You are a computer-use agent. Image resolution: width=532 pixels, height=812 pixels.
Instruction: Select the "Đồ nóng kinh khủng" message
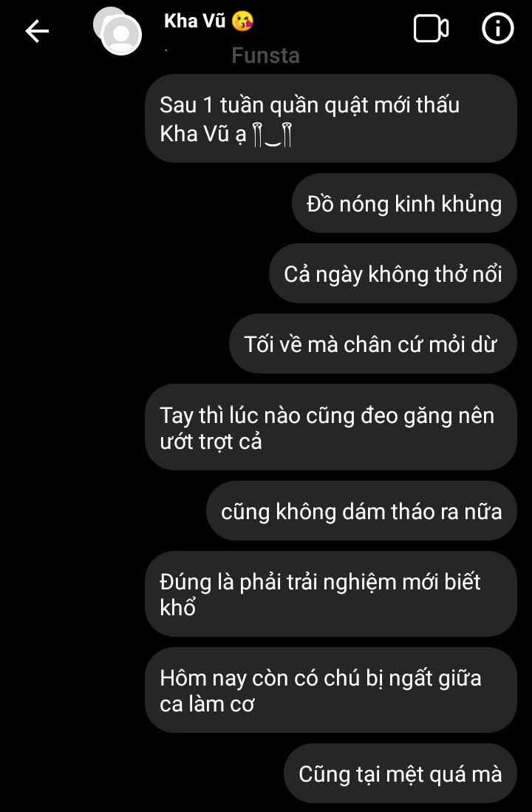(x=404, y=203)
